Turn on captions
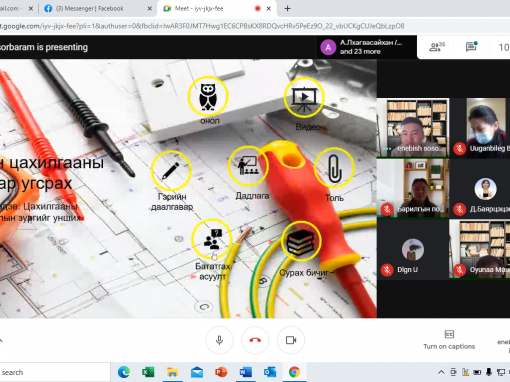This screenshot has width=510, height=382. point(449,340)
